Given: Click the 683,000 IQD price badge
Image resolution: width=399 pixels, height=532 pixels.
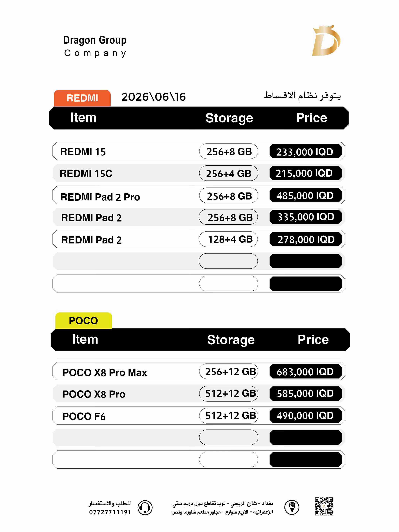Looking at the screenshot, I should click(306, 372).
